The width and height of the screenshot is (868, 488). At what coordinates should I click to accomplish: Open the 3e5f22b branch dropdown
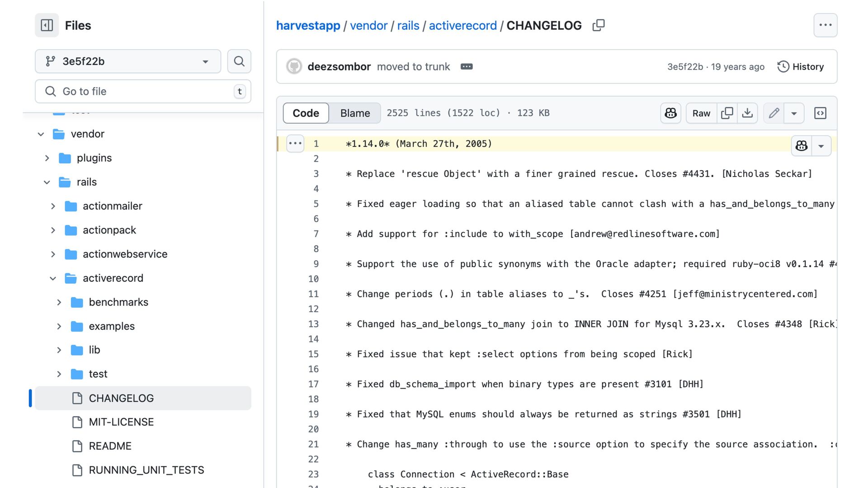(x=127, y=61)
